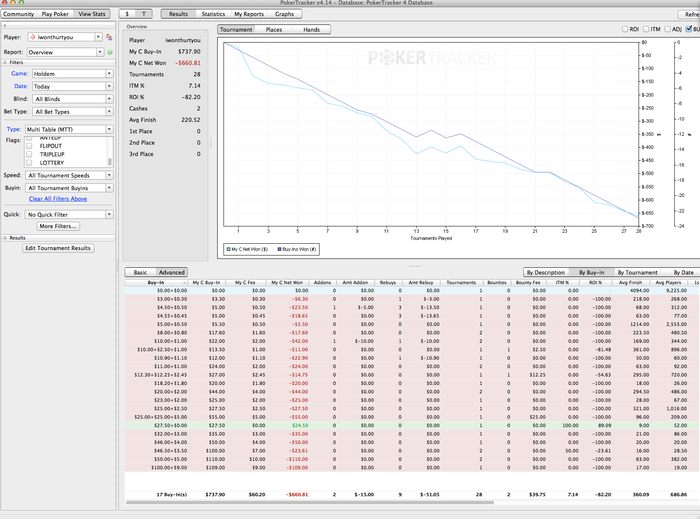
Task: Click the Clear All Filters Above link
Action: coord(57,199)
